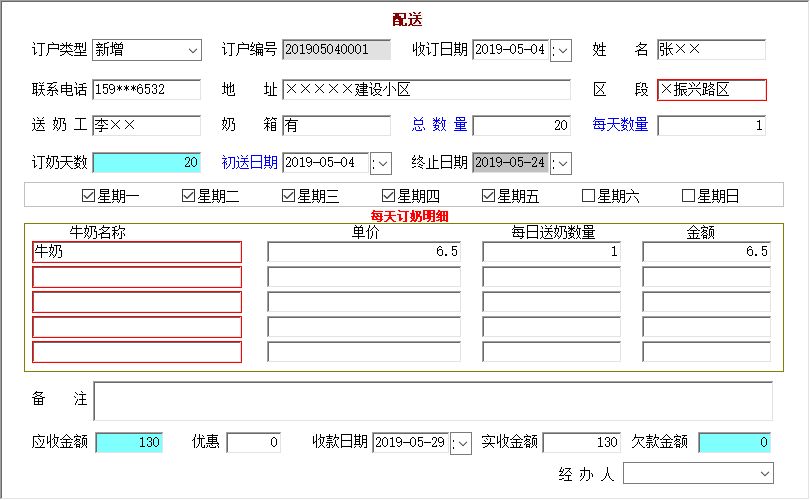The height and width of the screenshot is (500, 810).
Task: Click the first 牛奶名称 field containing 牛奶
Action: click(137, 252)
